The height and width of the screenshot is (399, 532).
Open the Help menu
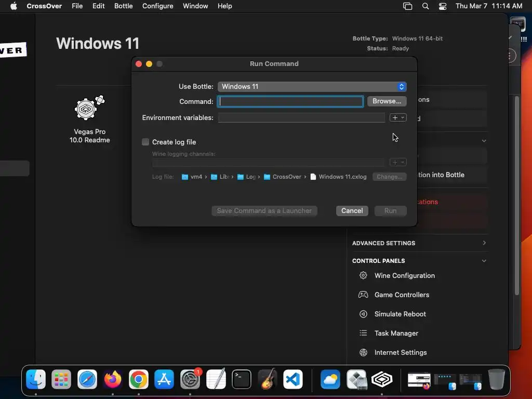click(x=224, y=6)
